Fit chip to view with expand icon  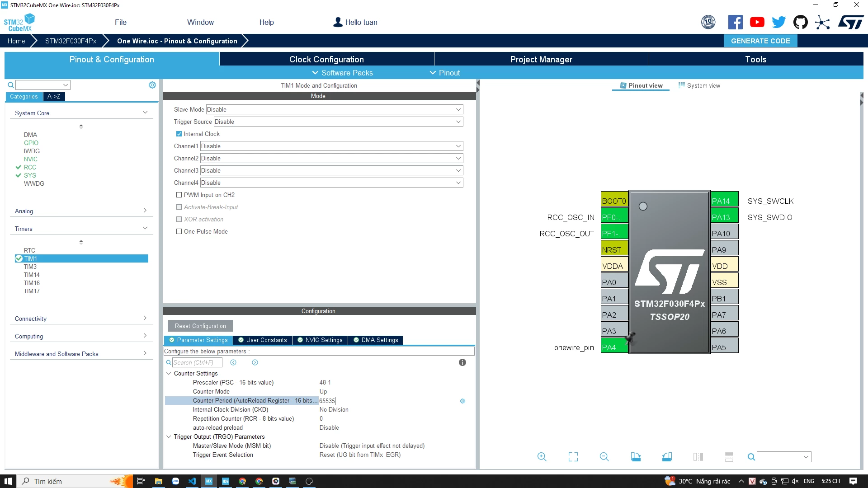[573, 457]
